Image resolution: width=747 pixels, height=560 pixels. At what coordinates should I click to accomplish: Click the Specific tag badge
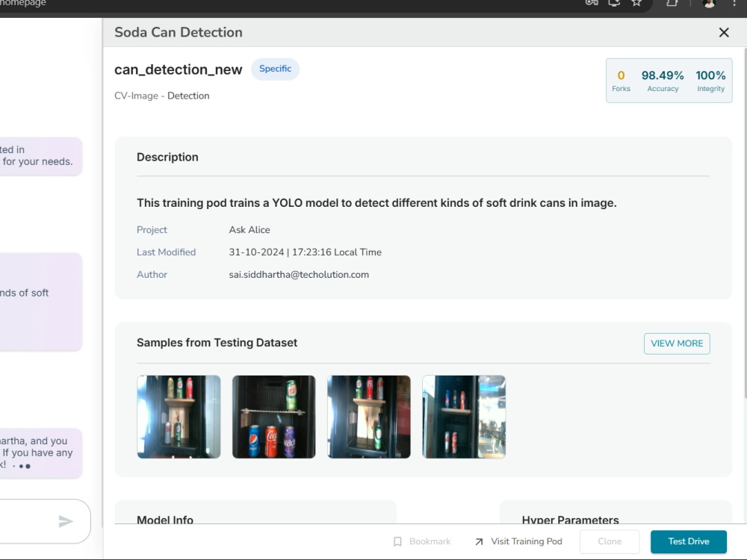275,69
